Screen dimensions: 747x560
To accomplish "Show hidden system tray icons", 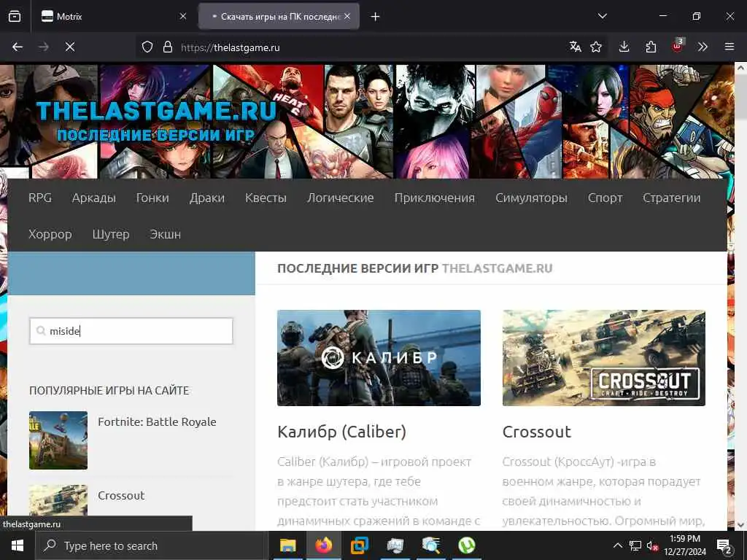I will (x=617, y=545).
